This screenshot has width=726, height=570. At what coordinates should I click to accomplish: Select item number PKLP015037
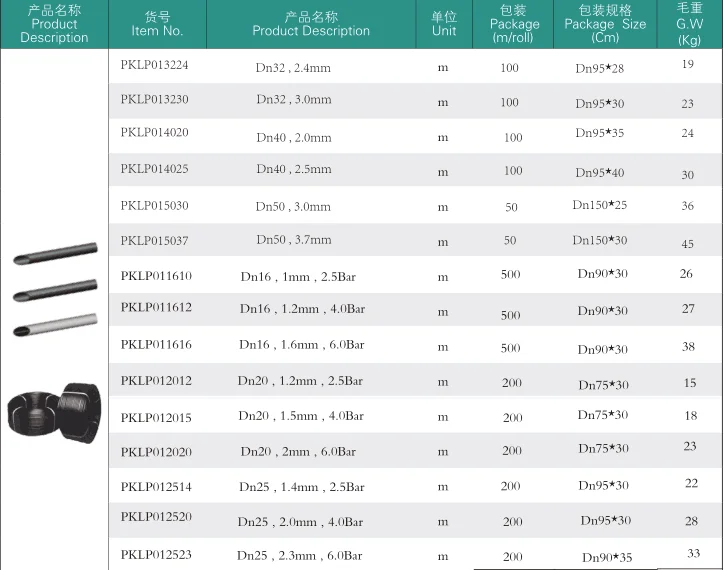(154, 240)
